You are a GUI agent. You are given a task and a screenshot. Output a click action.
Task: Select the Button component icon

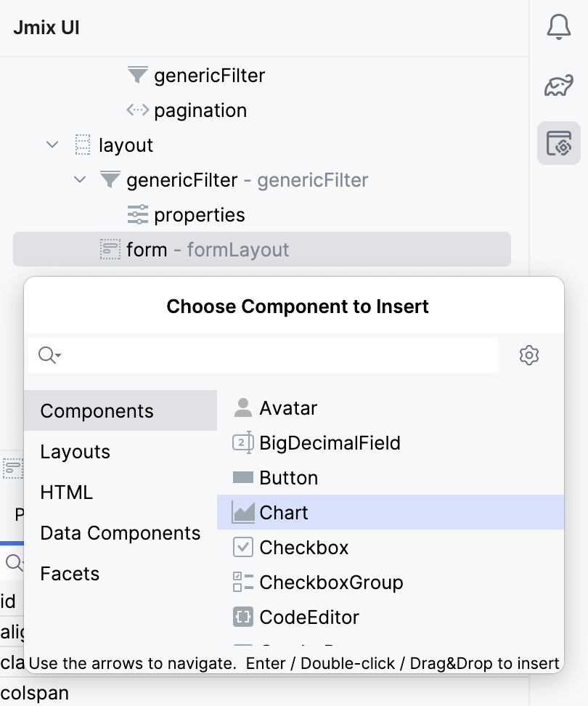243,478
